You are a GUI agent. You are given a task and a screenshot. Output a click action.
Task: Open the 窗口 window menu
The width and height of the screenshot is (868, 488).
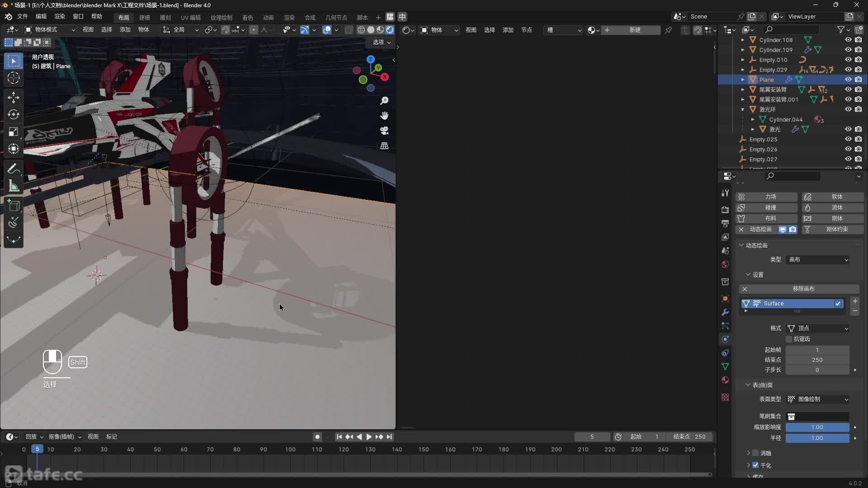(x=78, y=17)
